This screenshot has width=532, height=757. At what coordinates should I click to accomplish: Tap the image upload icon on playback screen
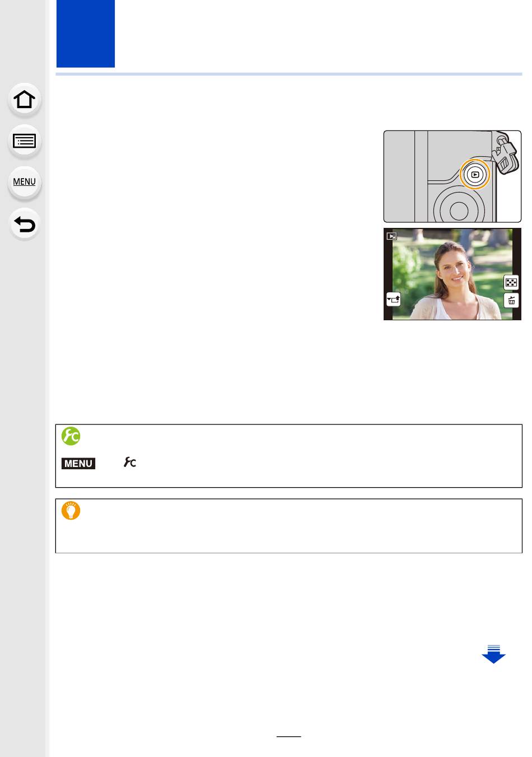tap(394, 300)
